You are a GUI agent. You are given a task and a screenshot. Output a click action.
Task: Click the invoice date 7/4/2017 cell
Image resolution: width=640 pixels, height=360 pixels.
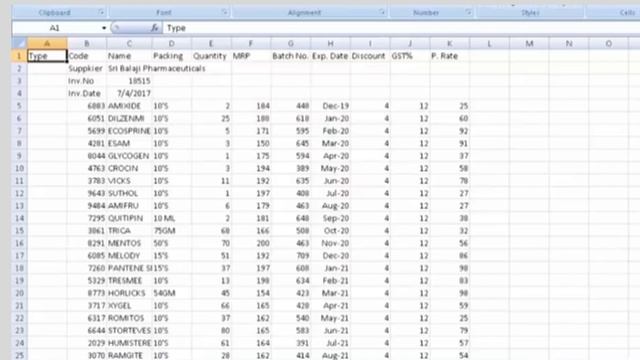129,93
